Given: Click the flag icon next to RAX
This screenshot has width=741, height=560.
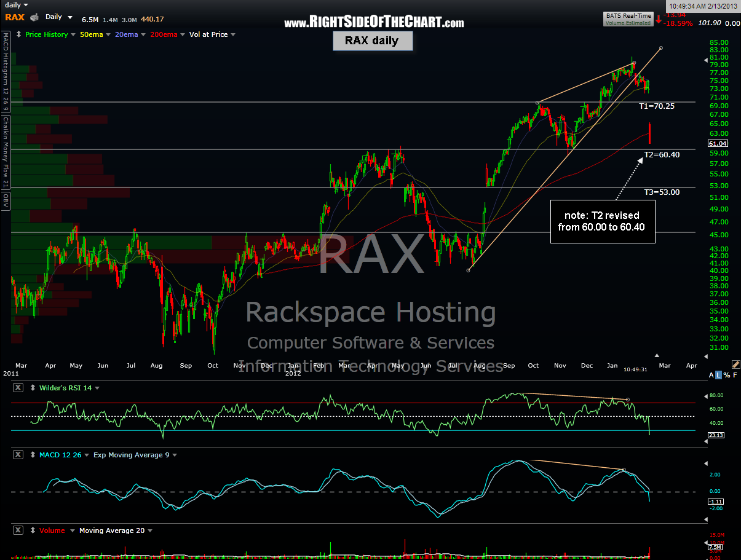Looking at the screenshot, I should point(36,17).
